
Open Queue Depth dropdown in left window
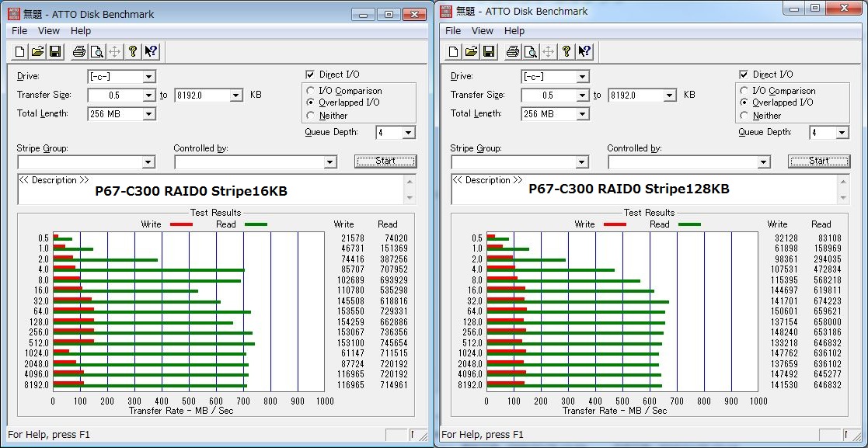(x=409, y=133)
